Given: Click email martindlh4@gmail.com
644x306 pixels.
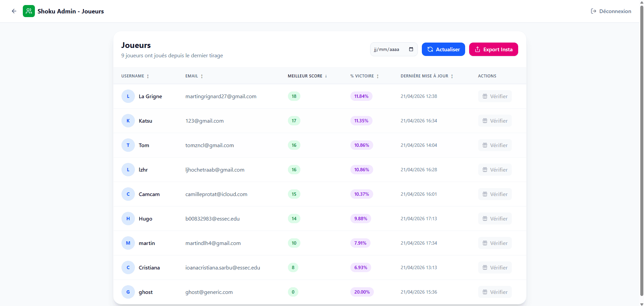Looking at the screenshot, I should [213, 243].
